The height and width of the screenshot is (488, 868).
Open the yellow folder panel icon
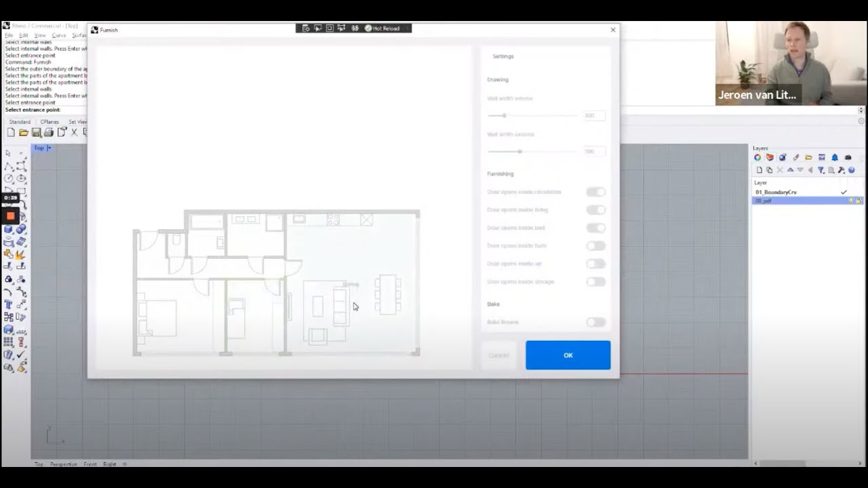point(808,158)
